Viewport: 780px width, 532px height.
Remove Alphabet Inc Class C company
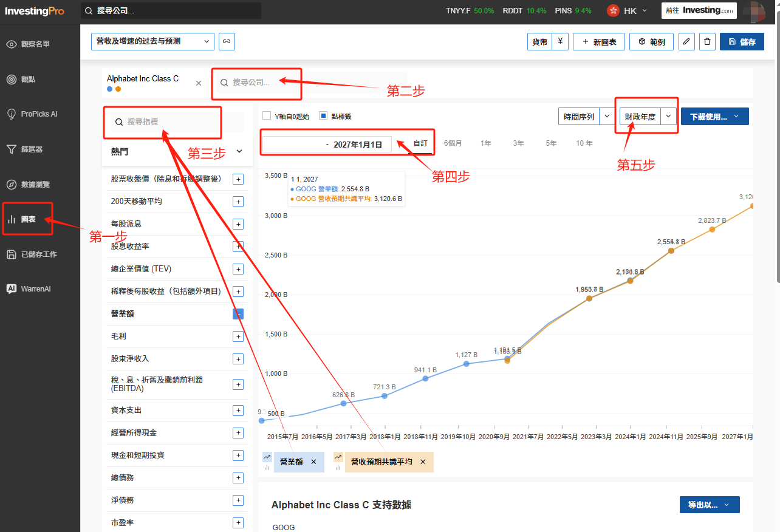coord(199,83)
